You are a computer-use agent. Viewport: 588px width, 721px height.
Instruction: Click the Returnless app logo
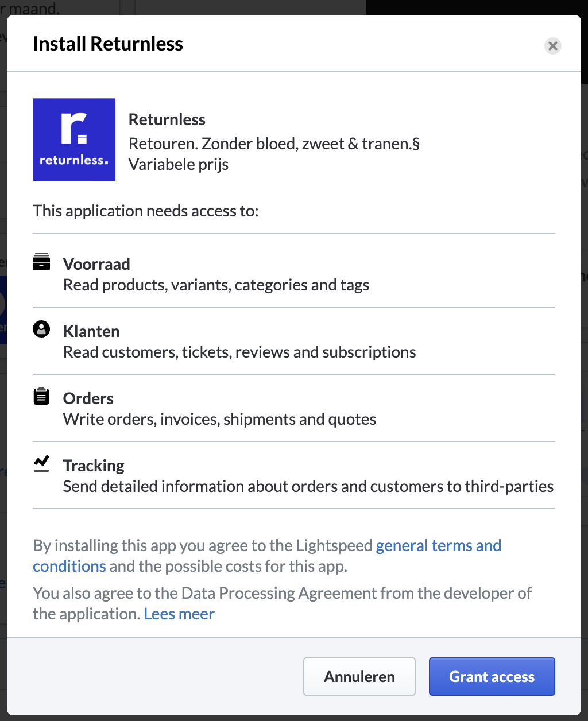pos(74,139)
